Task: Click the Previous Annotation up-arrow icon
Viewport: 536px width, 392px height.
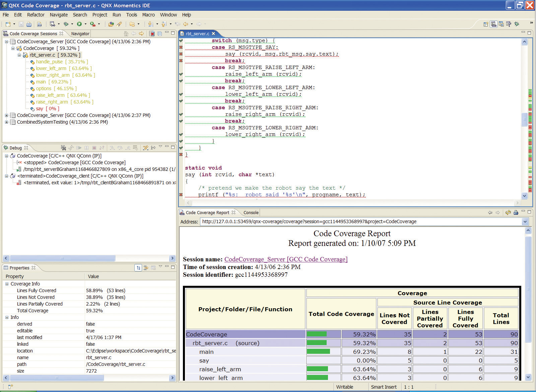Action: click(x=164, y=24)
